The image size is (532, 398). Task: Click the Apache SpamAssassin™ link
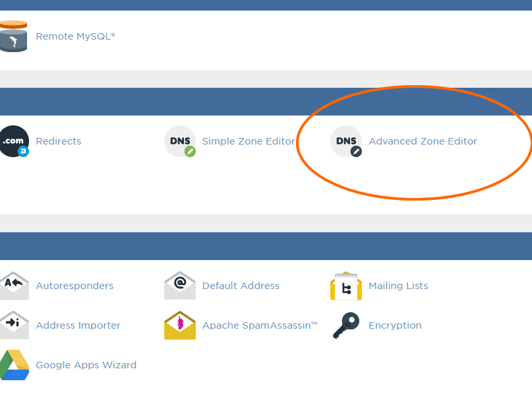click(x=260, y=325)
